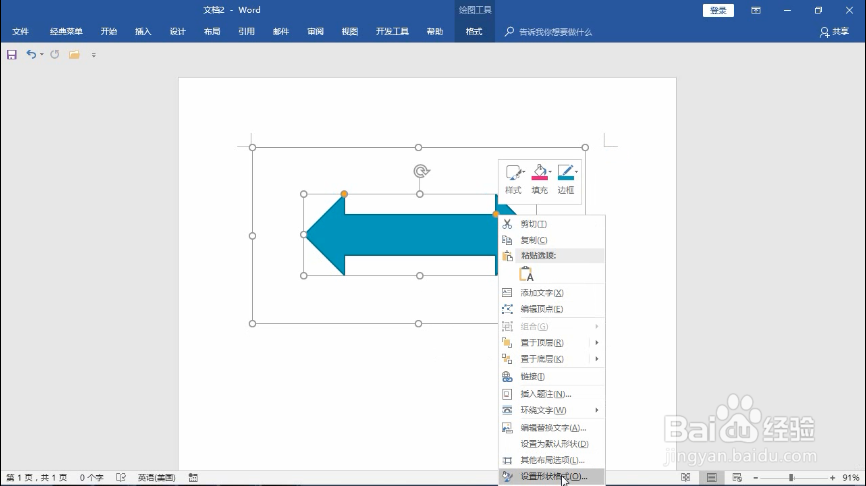The image size is (866, 486).
Task: Switch to the 帮助 tab
Action: tap(435, 31)
